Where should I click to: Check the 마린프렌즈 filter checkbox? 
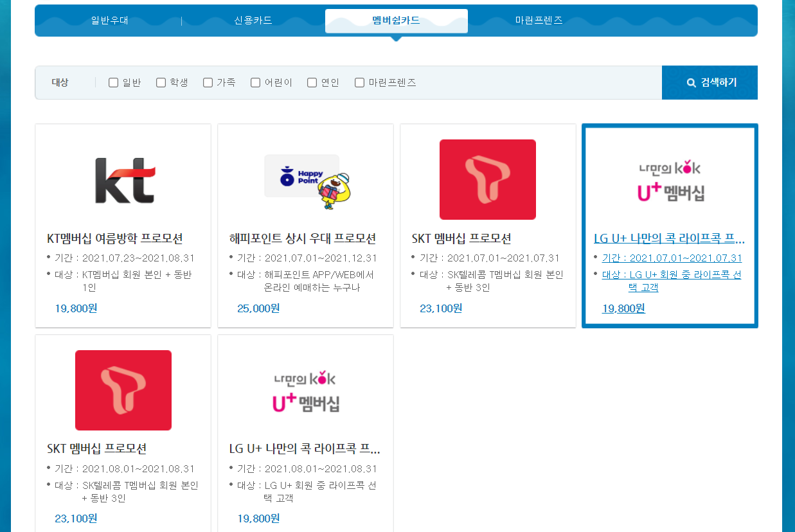(359, 82)
